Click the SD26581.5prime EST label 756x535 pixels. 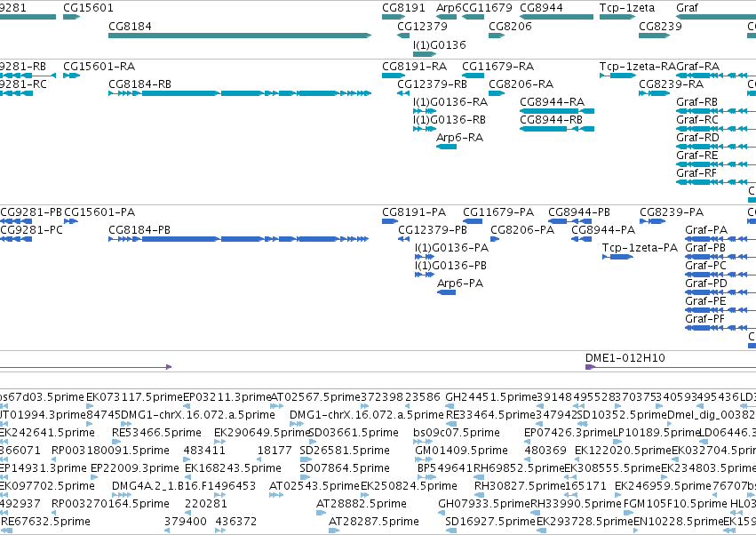coord(345,450)
